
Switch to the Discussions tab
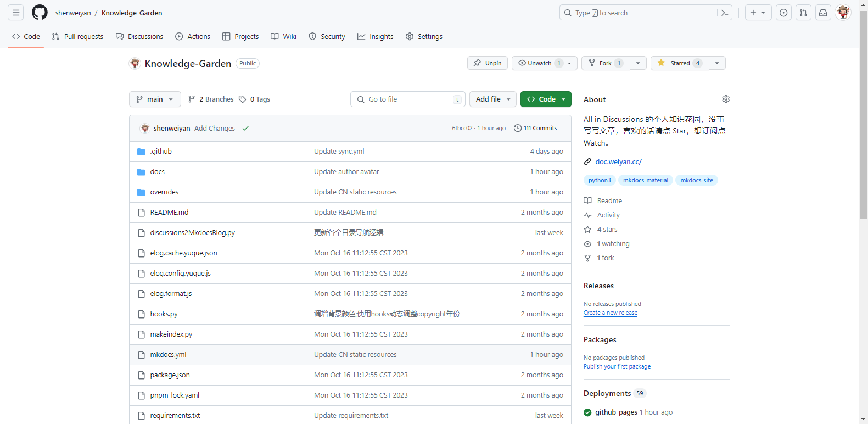[139, 36]
